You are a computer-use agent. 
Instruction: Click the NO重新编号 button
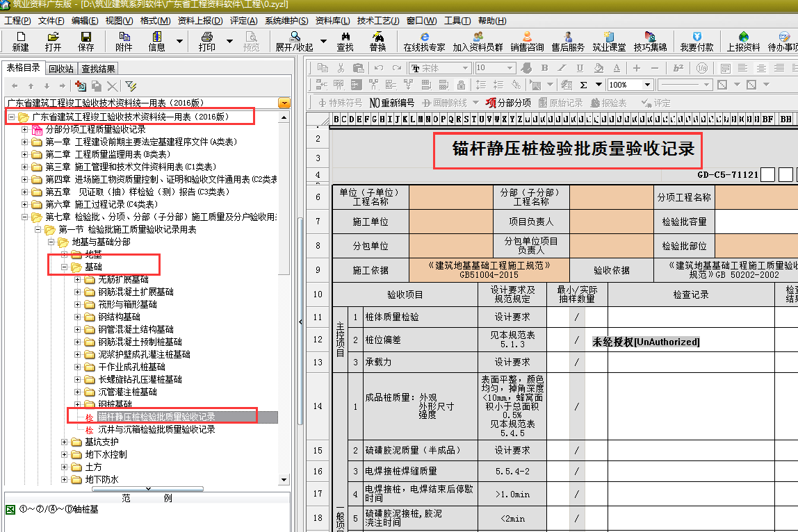coord(392,103)
